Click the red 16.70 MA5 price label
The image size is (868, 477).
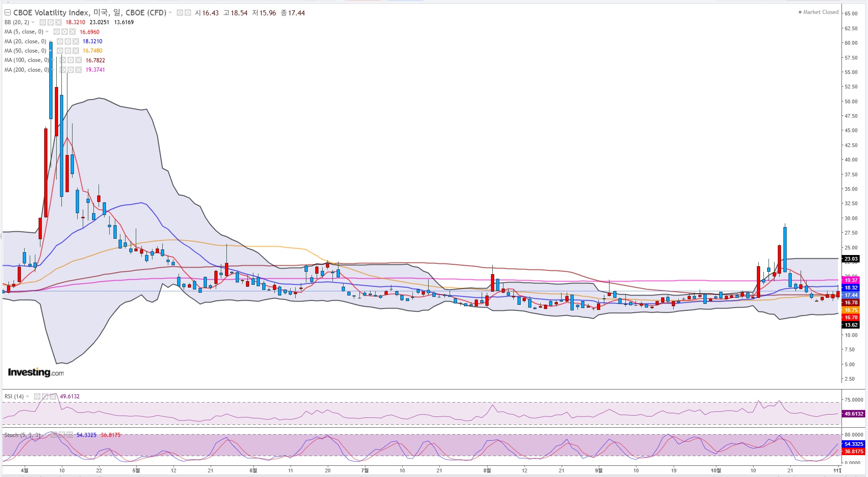pos(851,317)
